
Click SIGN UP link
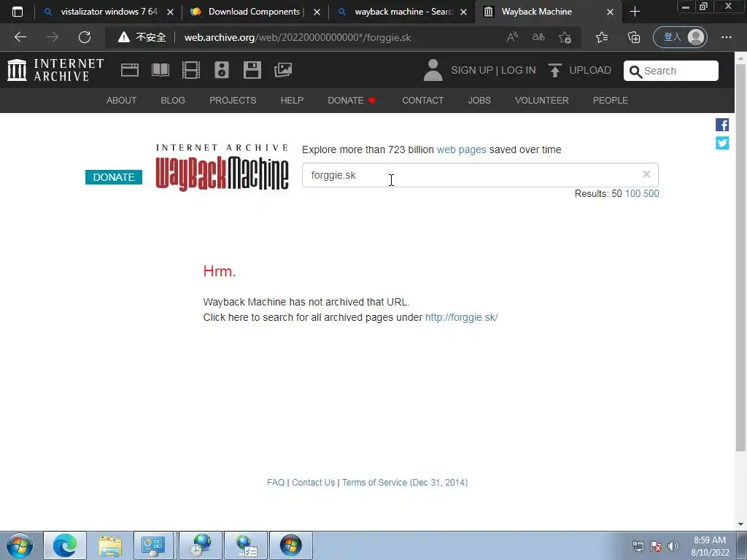(472, 71)
